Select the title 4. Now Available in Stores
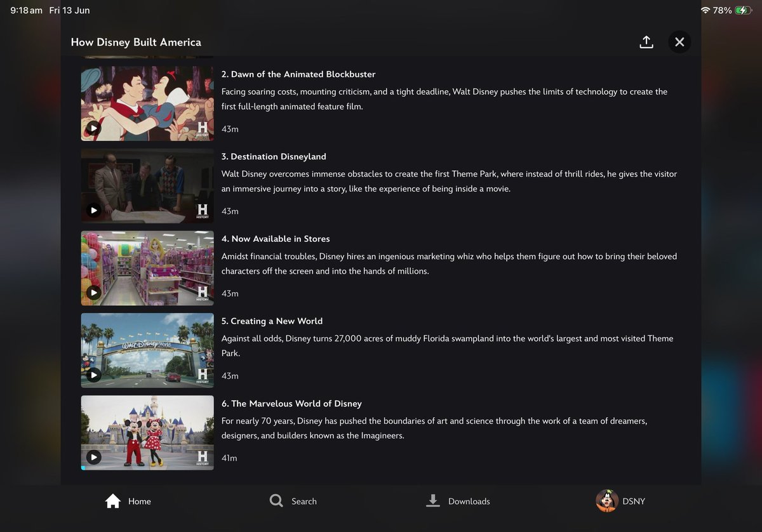This screenshot has height=532, width=762. point(276,239)
